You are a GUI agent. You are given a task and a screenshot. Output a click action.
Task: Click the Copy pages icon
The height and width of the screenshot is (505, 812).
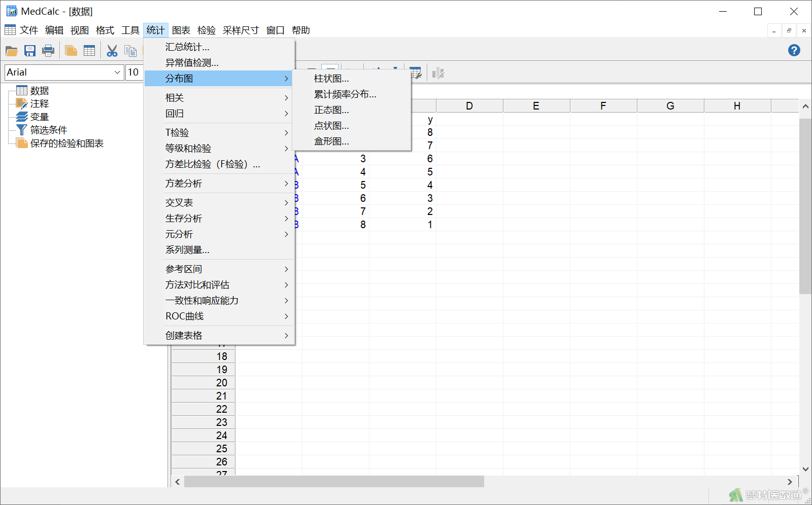tap(130, 51)
